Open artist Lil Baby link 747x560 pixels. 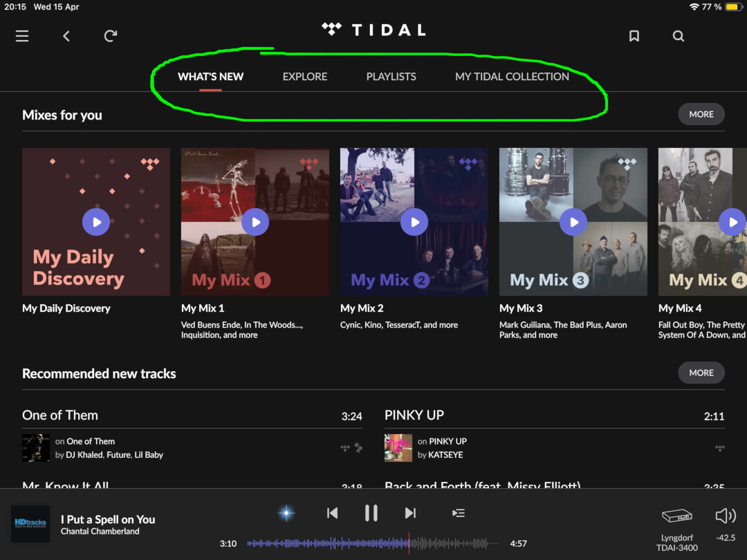[149, 455]
